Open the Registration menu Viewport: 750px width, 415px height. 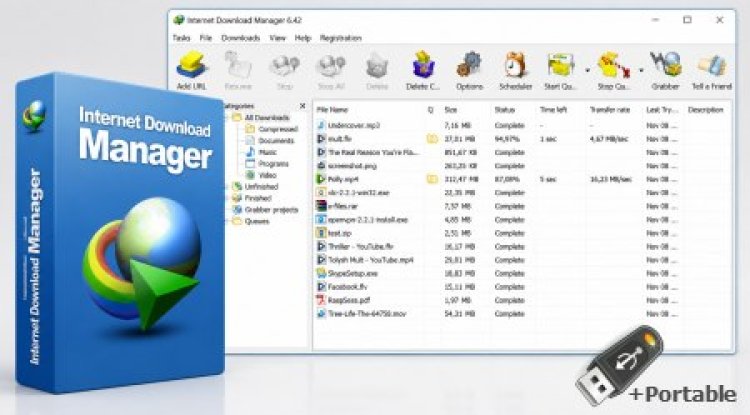(341, 38)
